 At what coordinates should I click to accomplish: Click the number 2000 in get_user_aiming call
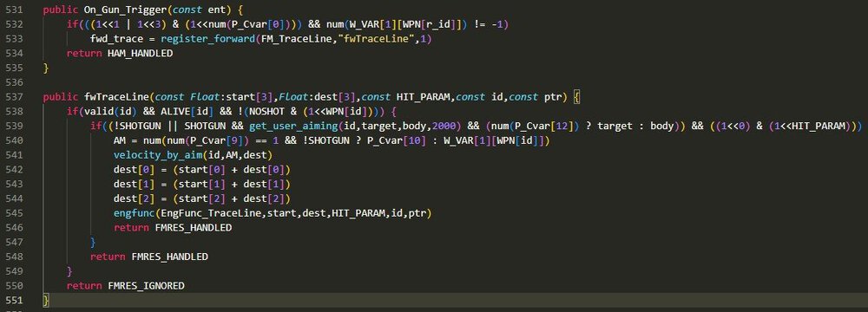pos(446,127)
